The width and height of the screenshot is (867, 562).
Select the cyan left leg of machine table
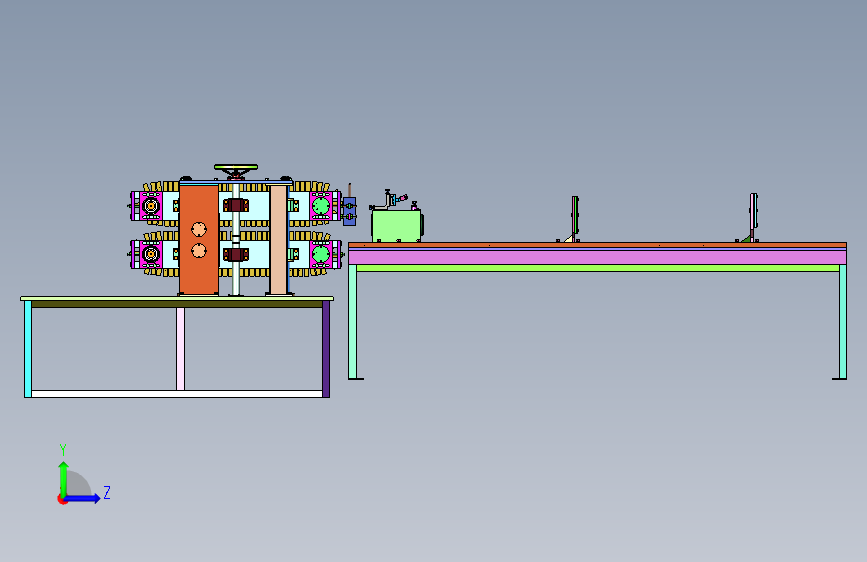tap(28, 349)
